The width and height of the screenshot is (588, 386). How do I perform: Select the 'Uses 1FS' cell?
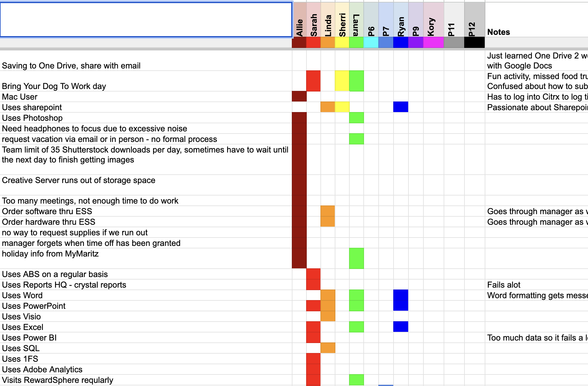click(x=146, y=359)
